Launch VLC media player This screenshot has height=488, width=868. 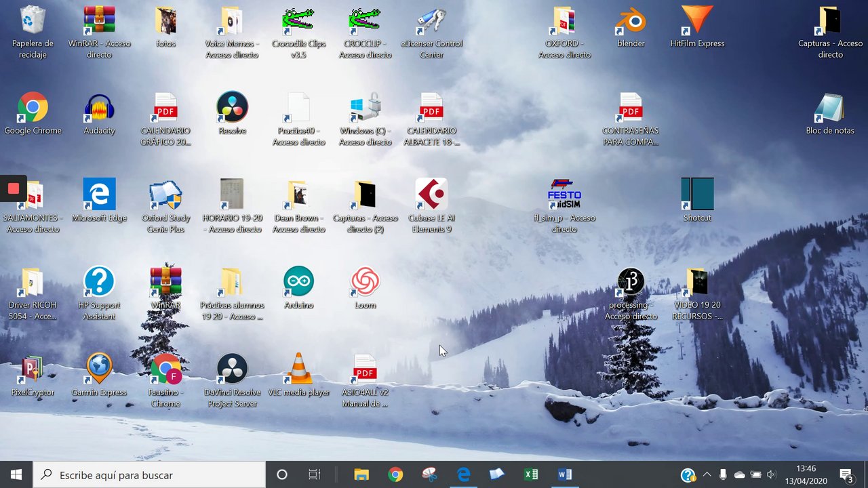coord(298,375)
